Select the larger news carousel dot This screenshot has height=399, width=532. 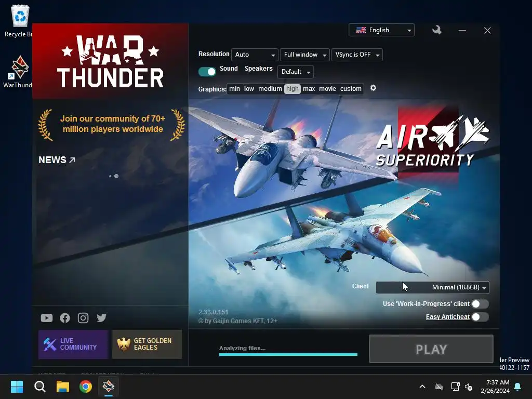116,176
